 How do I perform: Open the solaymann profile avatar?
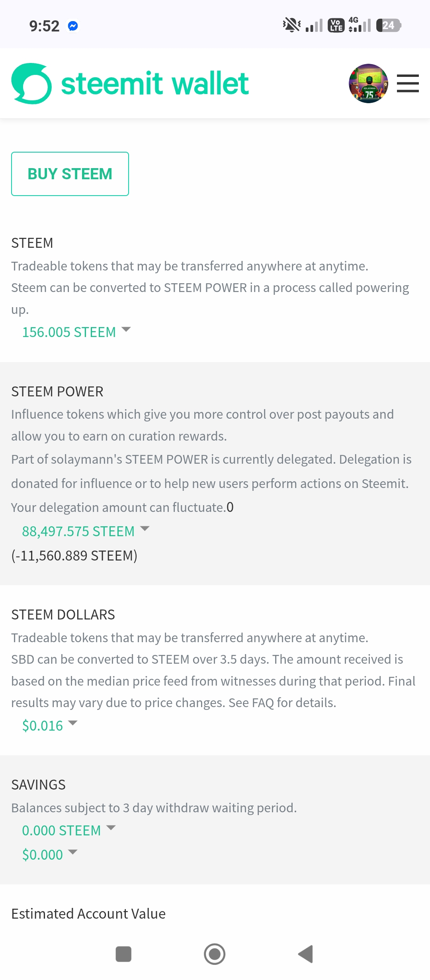(368, 84)
